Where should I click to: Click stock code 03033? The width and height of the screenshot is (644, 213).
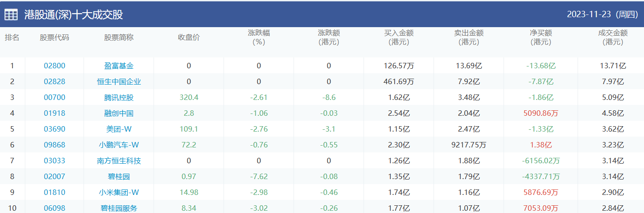[x=55, y=161]
